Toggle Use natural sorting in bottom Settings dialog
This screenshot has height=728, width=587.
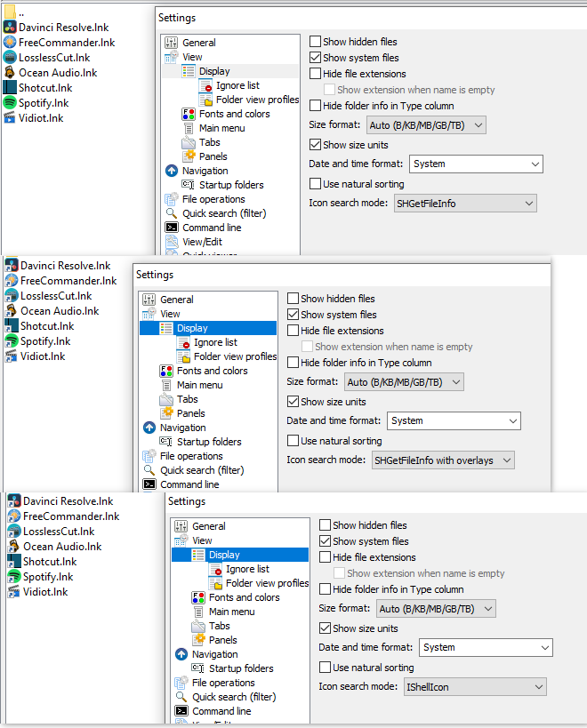coord(325,668)
